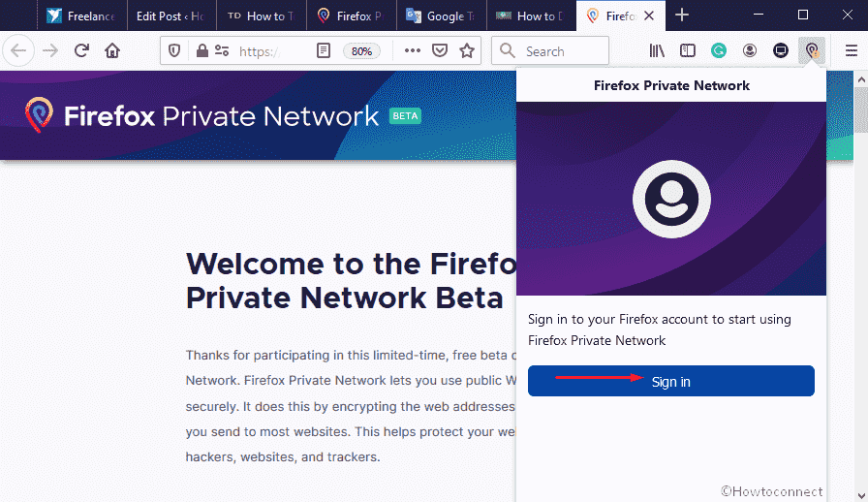Reset the 80% zoom level badge
Viewport: 868px width, 502px height.
[361, 51]
